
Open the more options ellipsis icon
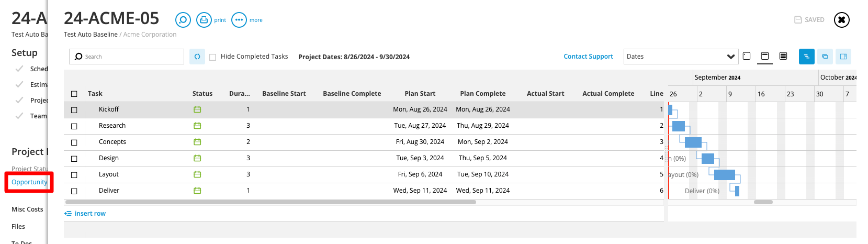coord(239,20)
